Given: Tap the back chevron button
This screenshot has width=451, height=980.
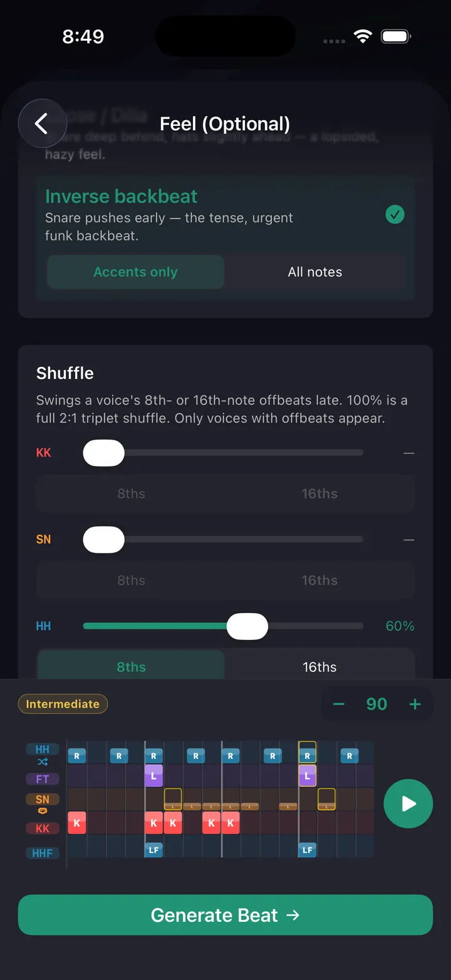Looking at the screenshot, I should [42, 123].
